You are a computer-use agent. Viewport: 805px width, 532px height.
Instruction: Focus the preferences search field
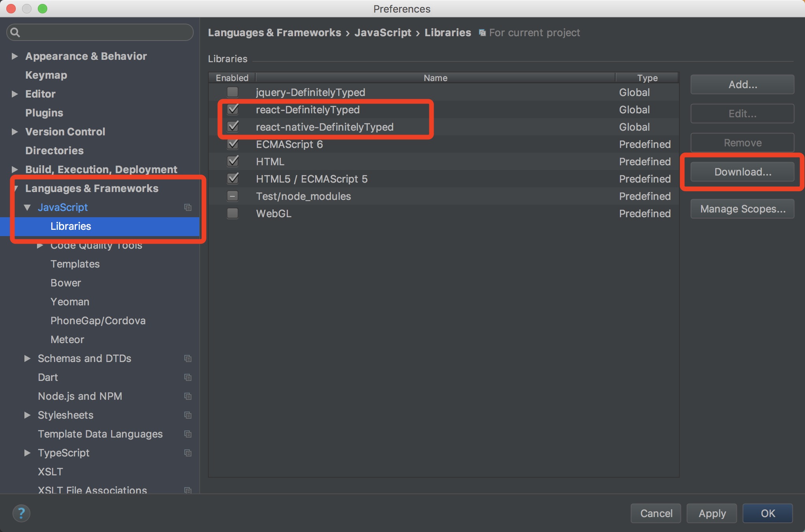(x=100, y=32)
